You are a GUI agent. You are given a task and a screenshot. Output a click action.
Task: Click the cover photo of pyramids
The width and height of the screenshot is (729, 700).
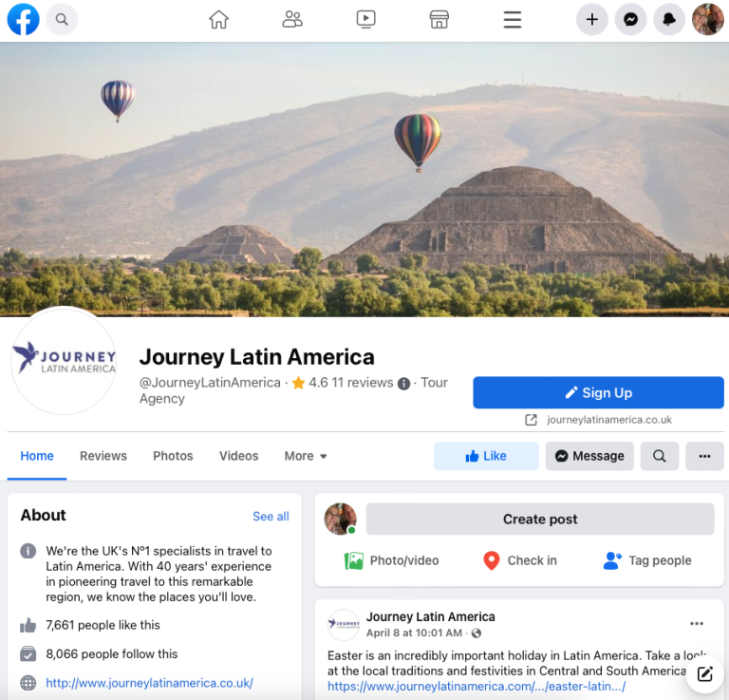click(364, 180)
